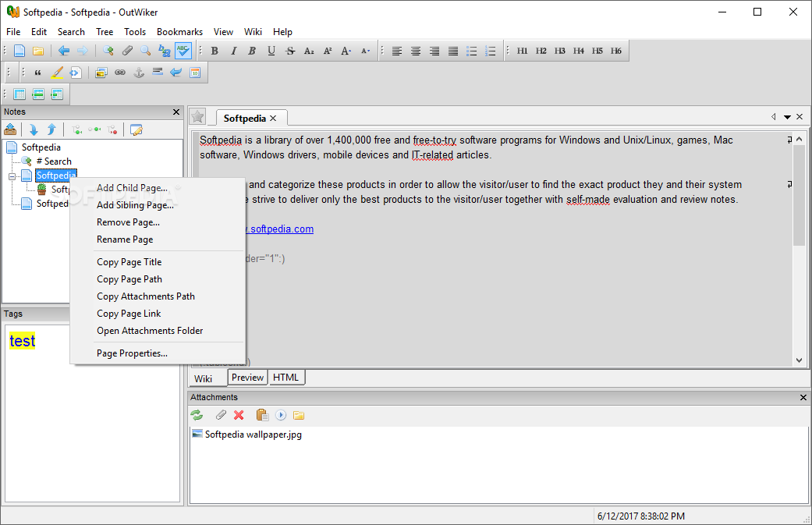Insert a code block
This screenshot has height=525, width=812.
click(x=76, y=73)
